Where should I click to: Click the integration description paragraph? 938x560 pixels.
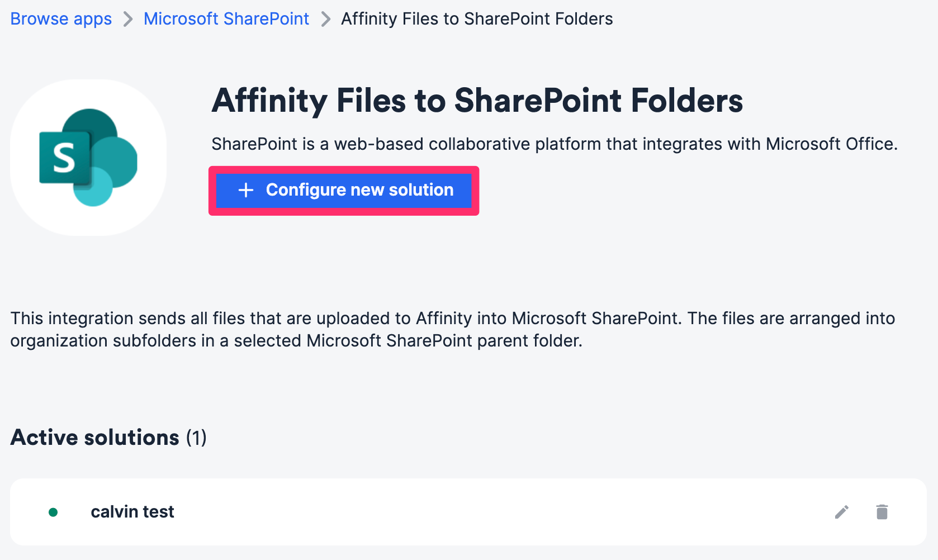coord(452,329)
